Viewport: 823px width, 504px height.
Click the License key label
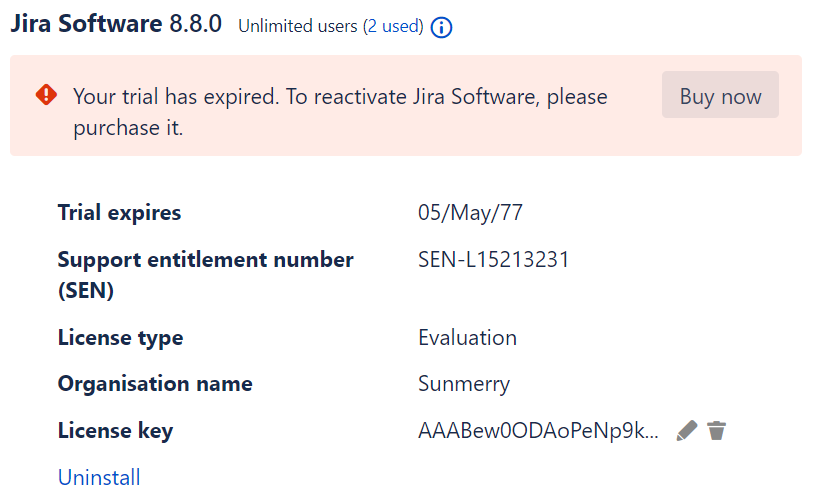click(115, 430)
